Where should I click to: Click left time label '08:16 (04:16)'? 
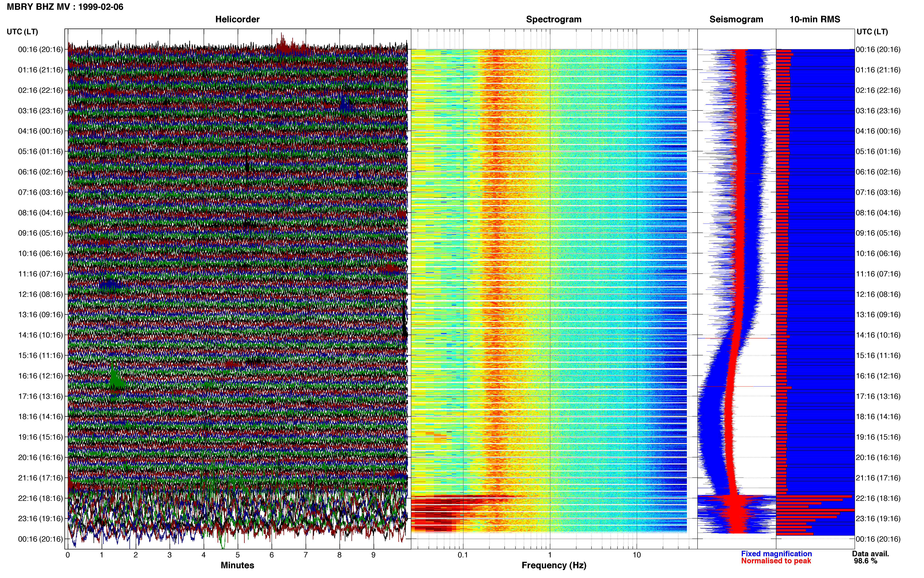41,212
